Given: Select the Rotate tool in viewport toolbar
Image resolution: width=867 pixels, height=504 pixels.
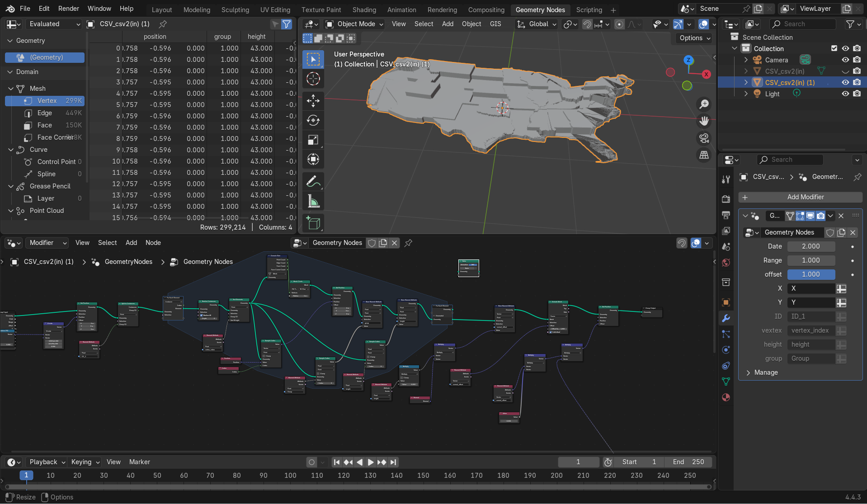Looking at the screenshot, I should pyautogui.click(x=313, y=120).
